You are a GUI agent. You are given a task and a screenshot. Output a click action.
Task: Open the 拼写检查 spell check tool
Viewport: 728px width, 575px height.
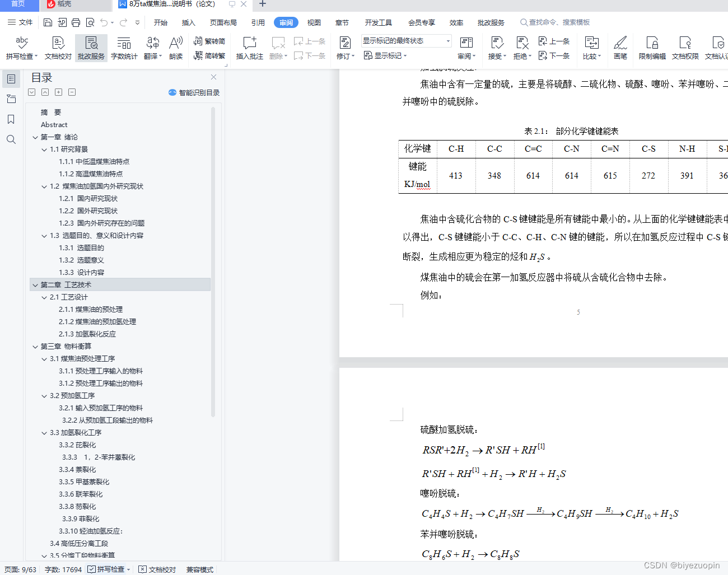coord(21,48)
